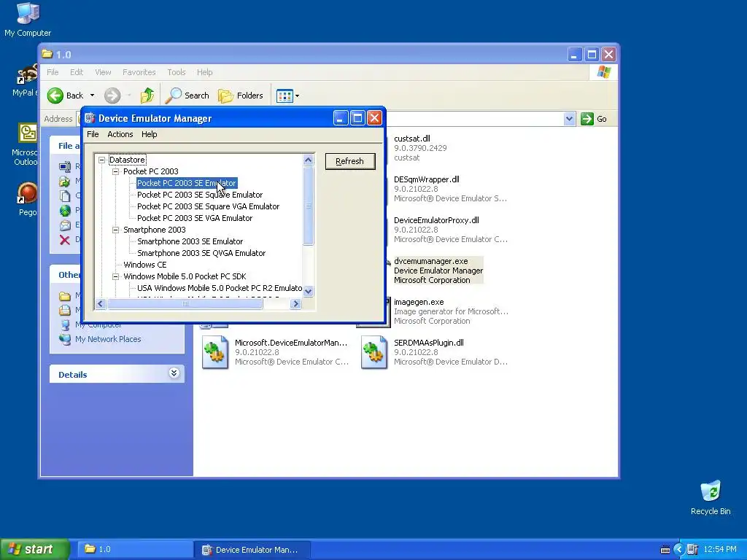This screenshot has height=560, width=747.
Task: Collapse the Smartphone 2003 node
Action: tap(115, 230)
